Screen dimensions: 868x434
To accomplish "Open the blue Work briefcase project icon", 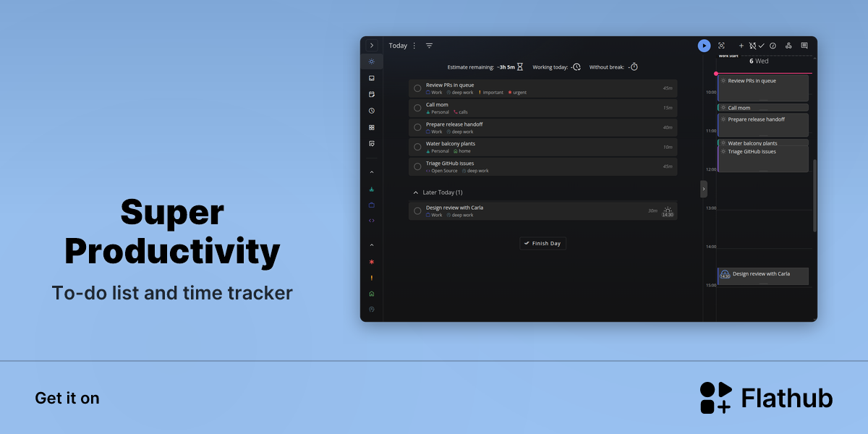I will click(372, 205).
